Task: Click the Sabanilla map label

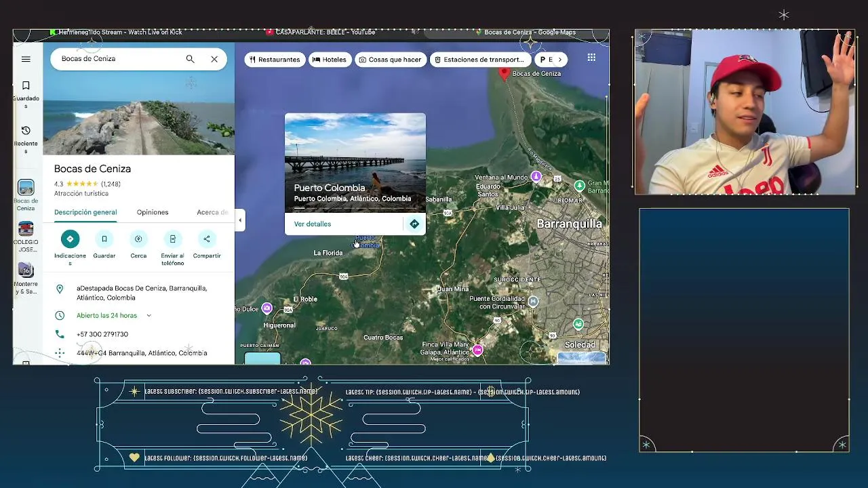Action: (439, 199)
